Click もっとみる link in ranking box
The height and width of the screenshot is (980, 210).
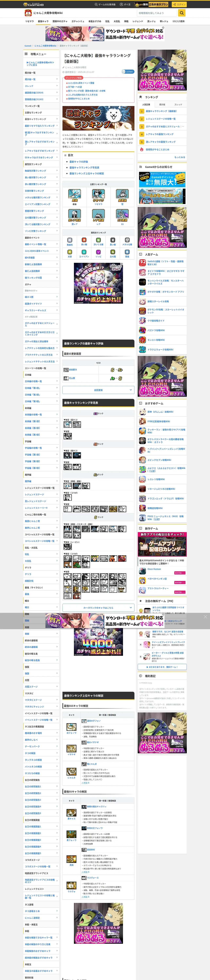(x=180, y=157)
